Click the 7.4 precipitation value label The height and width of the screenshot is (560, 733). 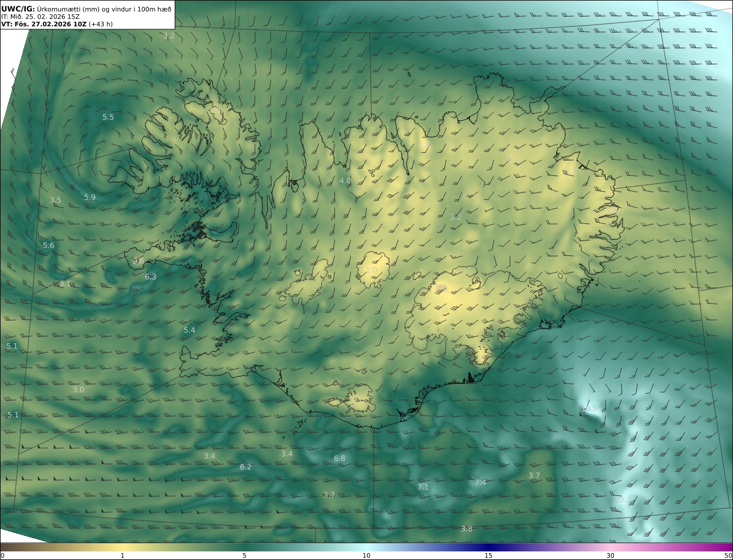click(x=480, y=483)
